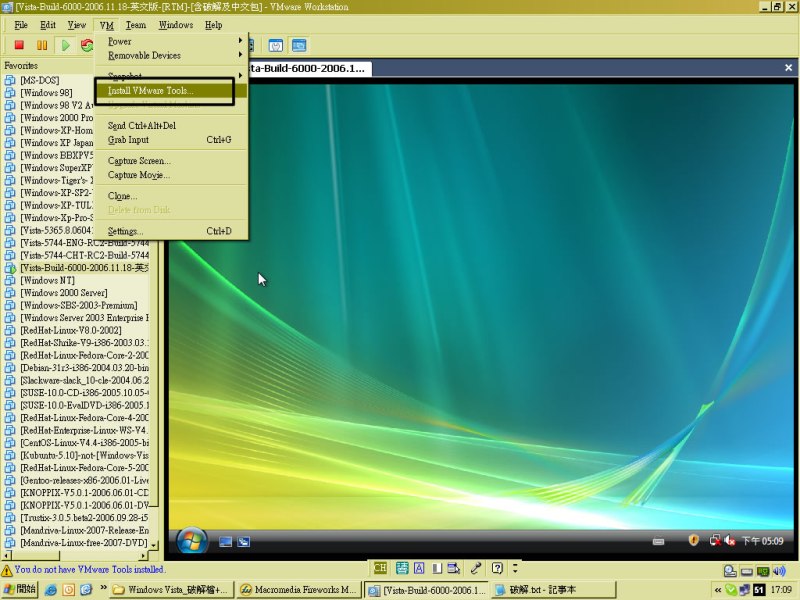The width and height of the screenshot is (800, 600).
Task: Select the [Windows 2000 Server] favorite
Action: pos(64,293)
